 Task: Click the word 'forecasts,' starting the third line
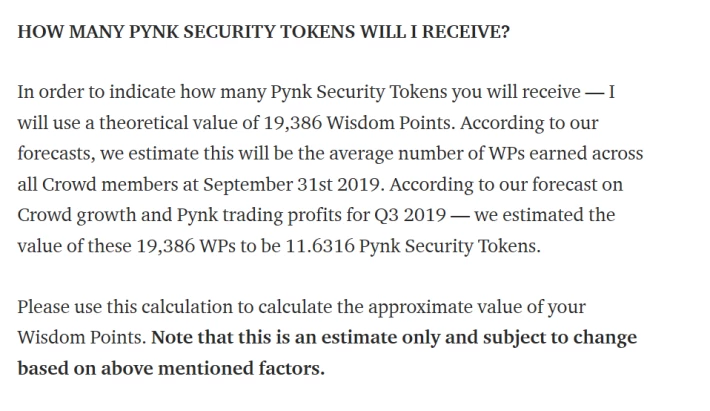(56, 153)
